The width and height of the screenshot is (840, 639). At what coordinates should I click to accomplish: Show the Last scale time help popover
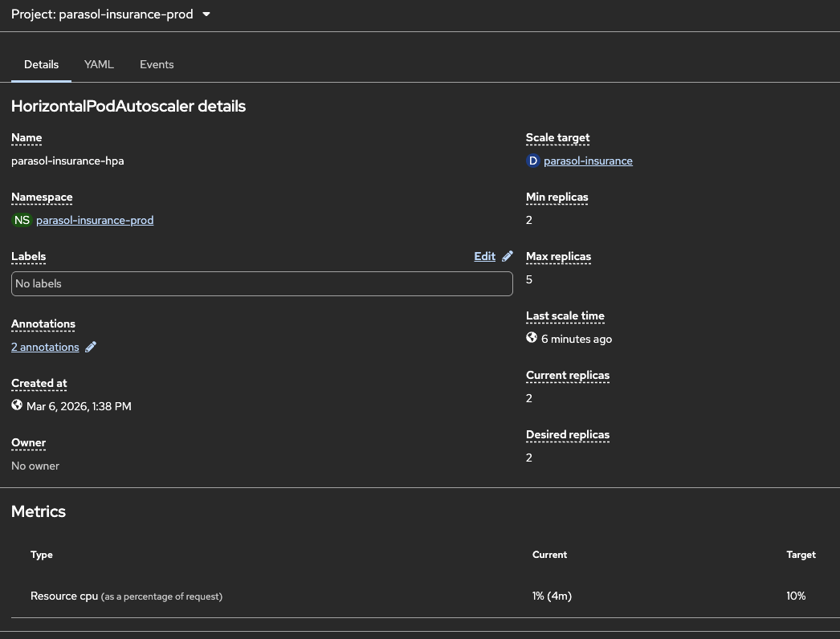(565, 315)
